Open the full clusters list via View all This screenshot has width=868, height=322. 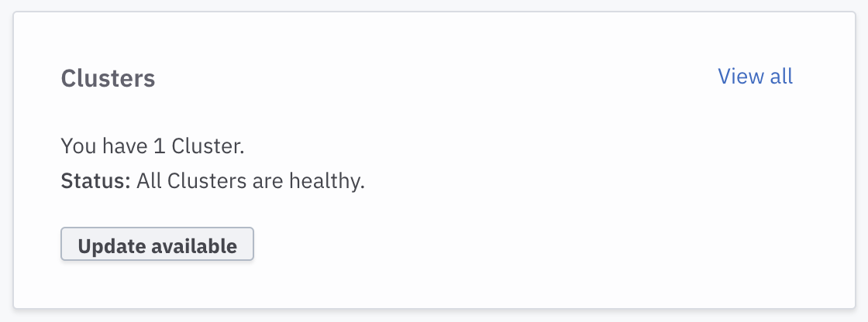(755, 77)
